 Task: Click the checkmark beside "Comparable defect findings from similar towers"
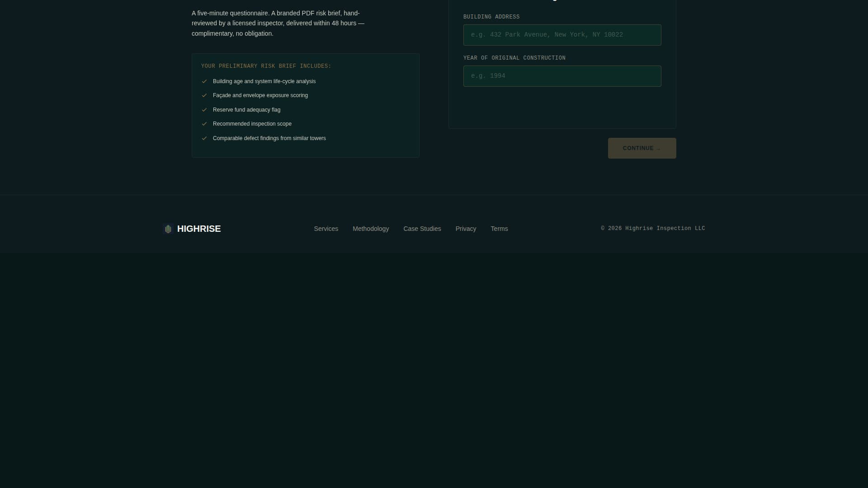204,138
